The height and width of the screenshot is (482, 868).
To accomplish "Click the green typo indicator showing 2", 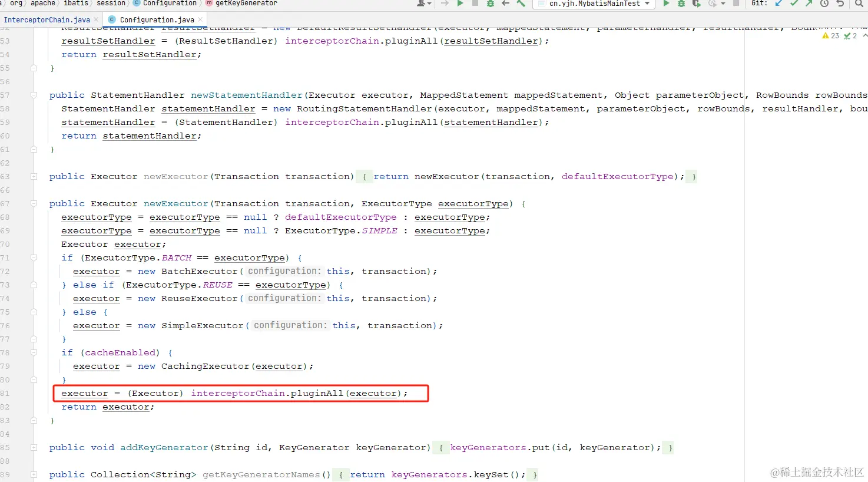I will [850, 36].
